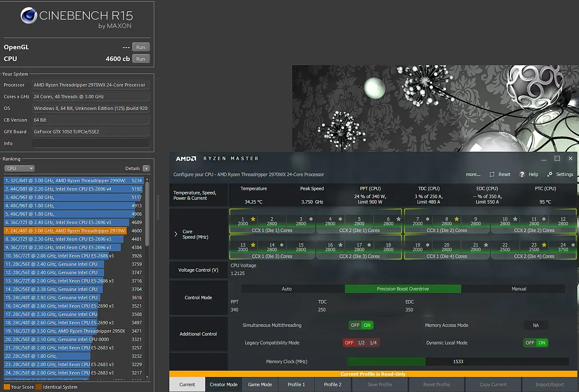Click the gray dot on core 19
The height and width of the screenshot is (392, 579).
coord(428,245)
